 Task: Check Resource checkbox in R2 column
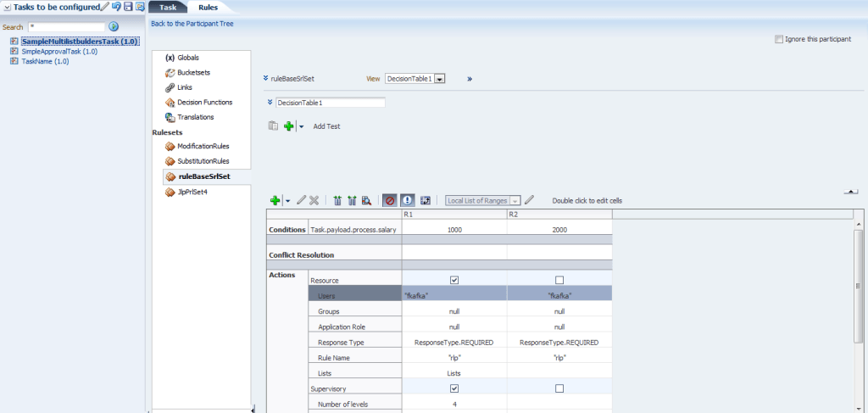(559, 280)
